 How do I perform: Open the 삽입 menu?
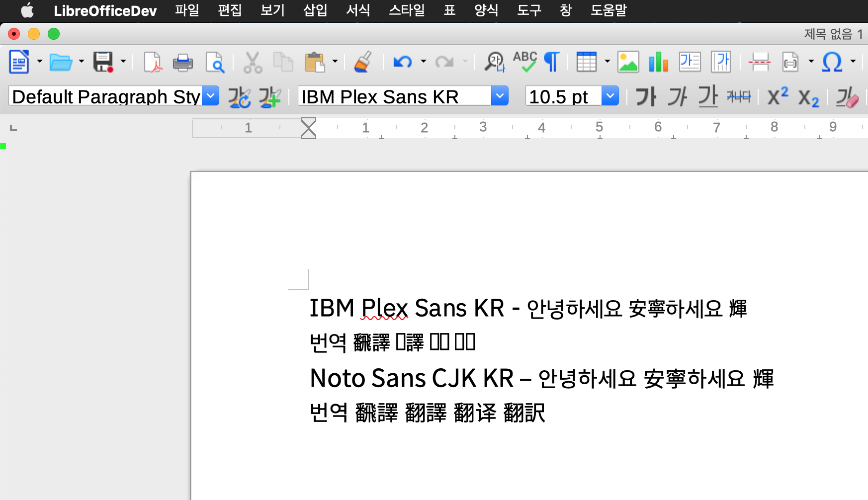coord(315,10)
